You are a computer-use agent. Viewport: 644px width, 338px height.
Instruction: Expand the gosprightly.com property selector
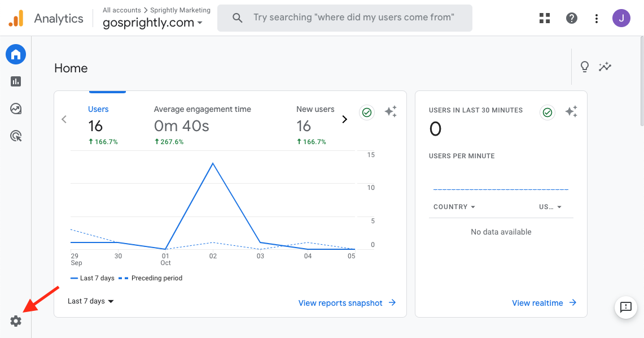(x=152, y=23)
